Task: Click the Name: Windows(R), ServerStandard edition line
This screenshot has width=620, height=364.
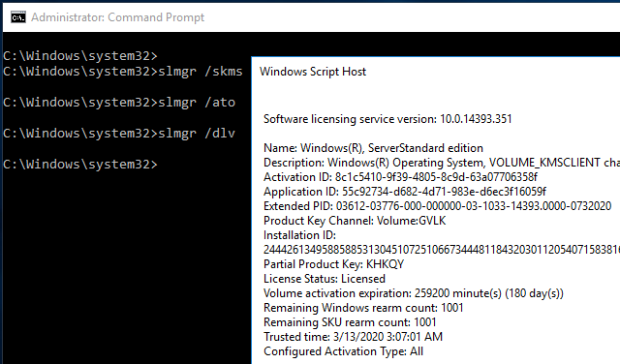Action: [373, 148]
